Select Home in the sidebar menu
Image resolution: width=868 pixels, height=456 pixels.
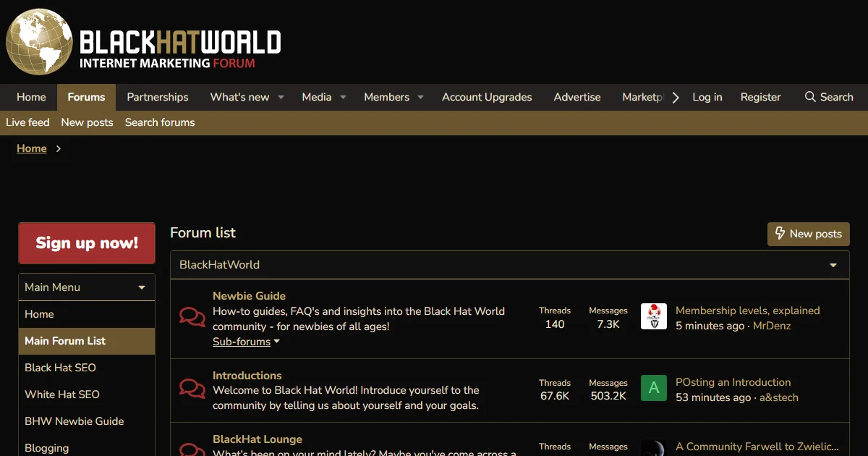tap(87, 314)
